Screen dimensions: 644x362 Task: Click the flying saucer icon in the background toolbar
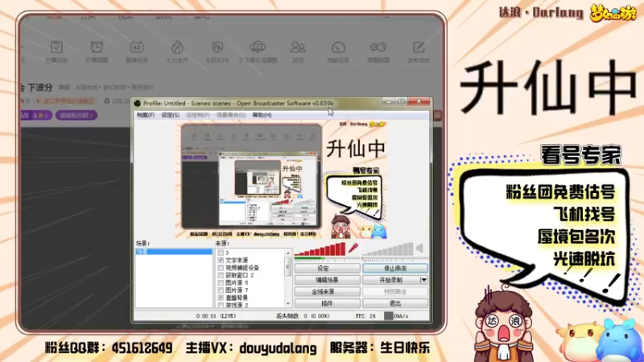[258, 47]
